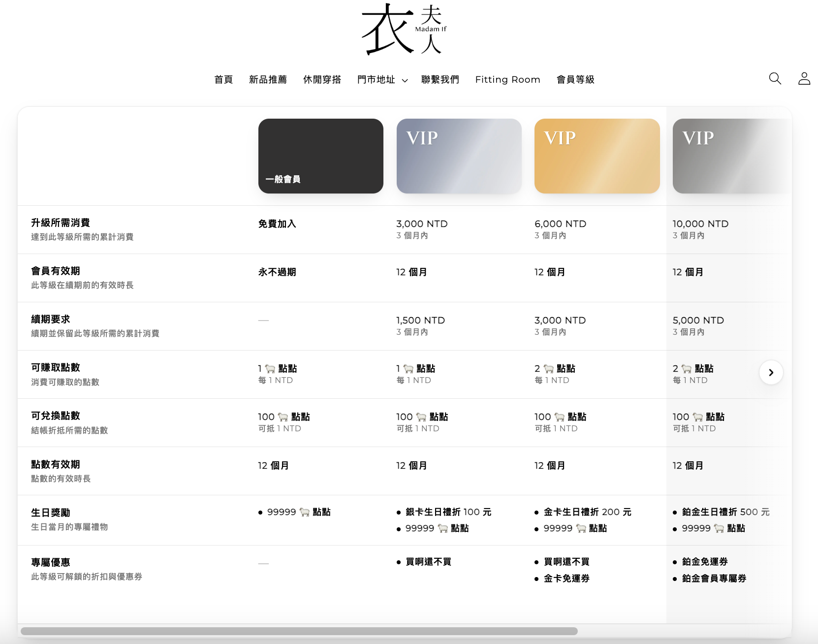Open 聯繫我們 contact page
The width and height of the screenshot is (818, 644).
click(x=440, y=80)
